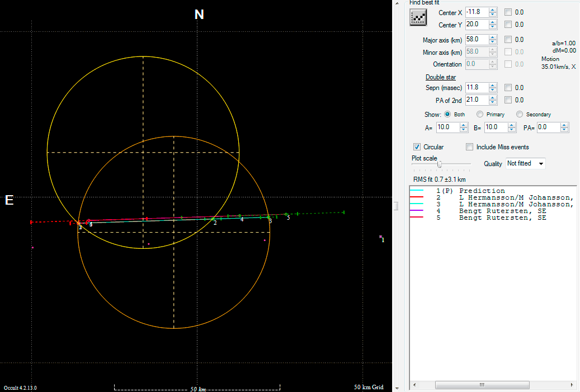580x392 pixels.
Task: Choose Secondary star display option
Action: pyautogui.click(x=520, y=115)
